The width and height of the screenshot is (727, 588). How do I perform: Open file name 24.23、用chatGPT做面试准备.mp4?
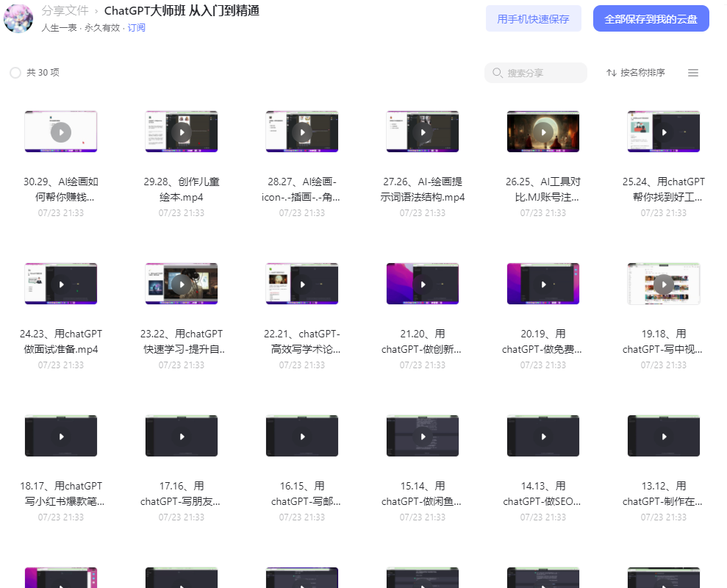pos(61,341)
